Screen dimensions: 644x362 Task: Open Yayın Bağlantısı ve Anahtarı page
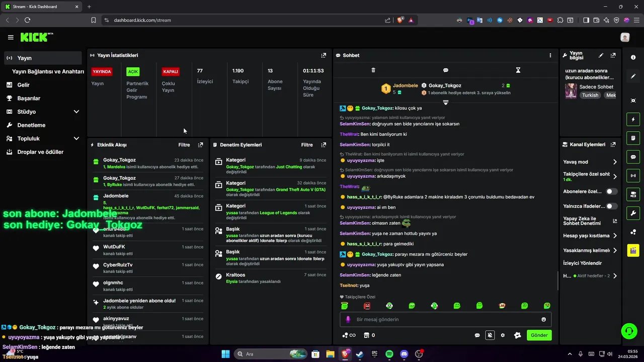tap(48, 71)
